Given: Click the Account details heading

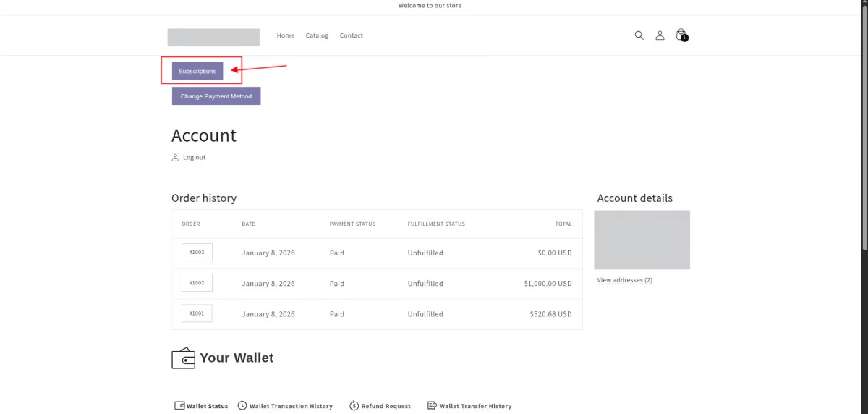Looking at the screenshot, I should (x=635, y=198).
